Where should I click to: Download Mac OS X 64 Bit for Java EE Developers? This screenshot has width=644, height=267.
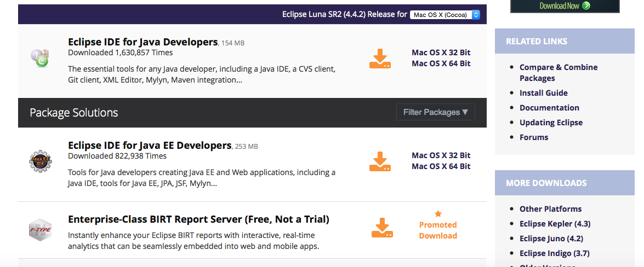441,166
